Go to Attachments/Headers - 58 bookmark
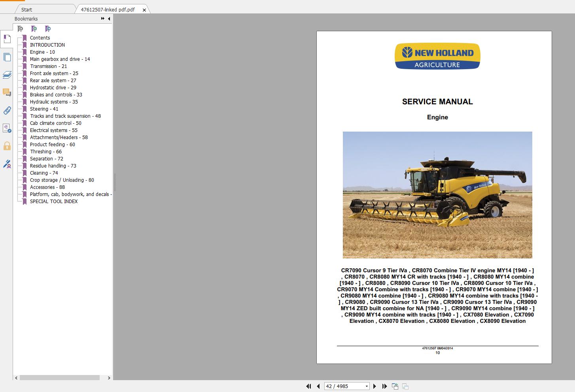This screenshot has height=392, width=575. pos(59,138)
